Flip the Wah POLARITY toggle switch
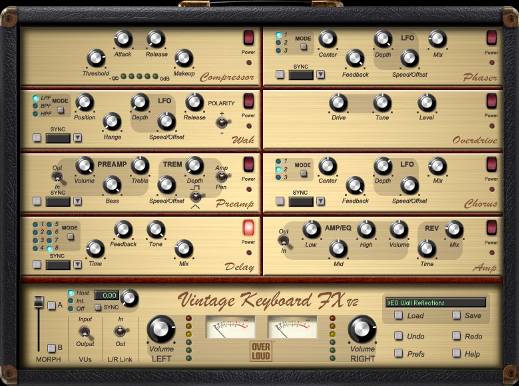 (222, 123)
